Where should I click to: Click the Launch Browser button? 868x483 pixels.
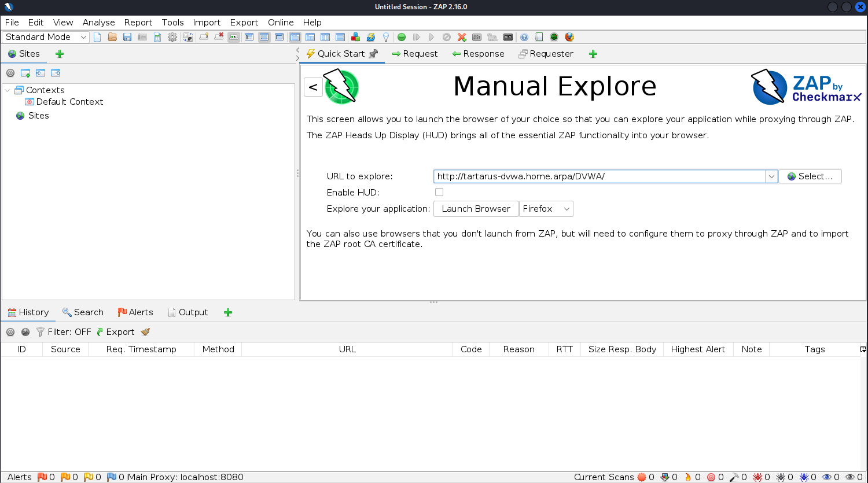click(476, 208)
